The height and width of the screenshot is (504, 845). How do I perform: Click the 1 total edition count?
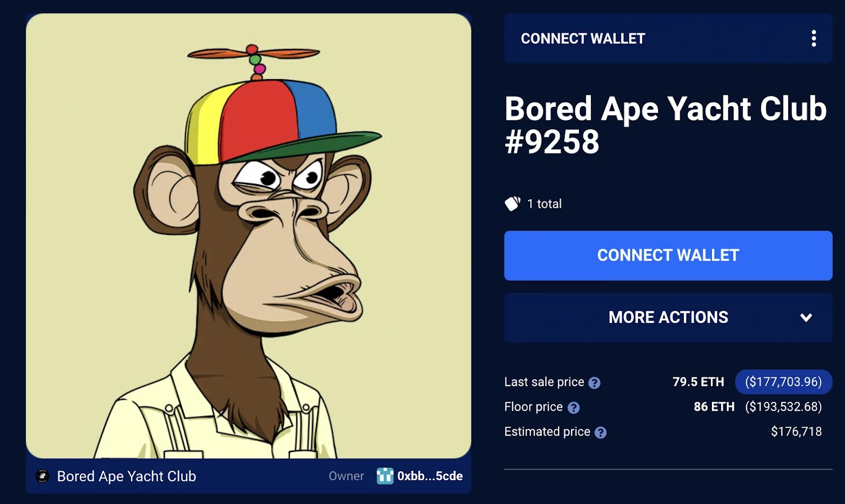544,204
